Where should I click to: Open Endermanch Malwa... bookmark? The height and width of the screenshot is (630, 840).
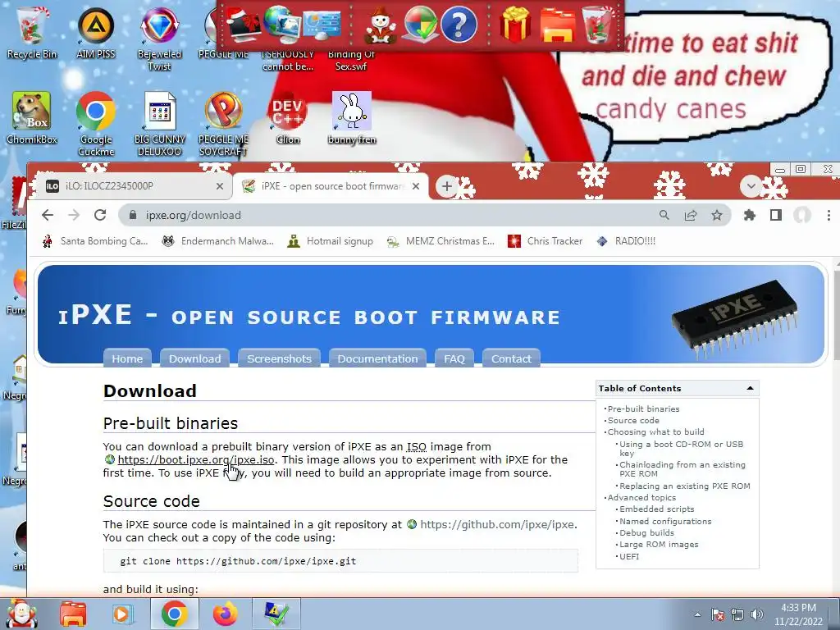(218, 241)
